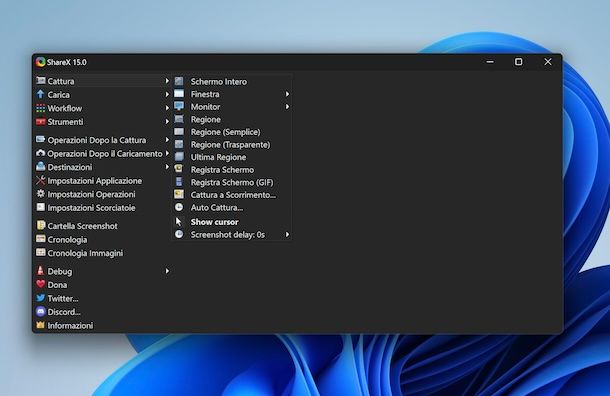This screenshot has height=396, width=610.
Task: Click the Cartella Screenshot folder icon
Action: point(40,226)
